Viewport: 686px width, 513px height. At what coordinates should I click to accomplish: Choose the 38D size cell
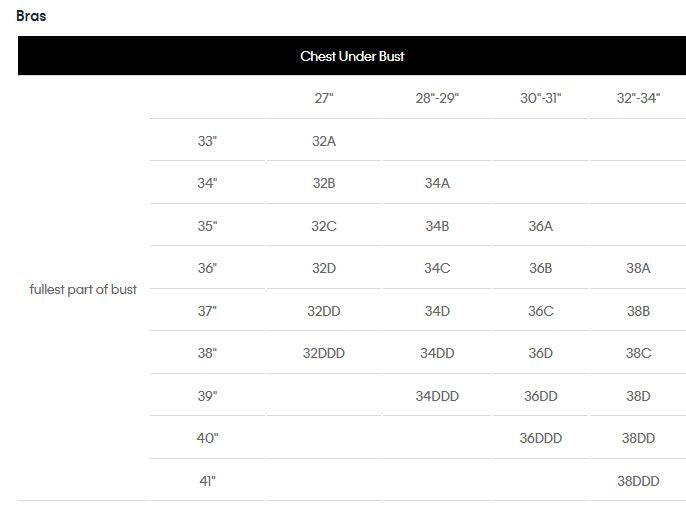click(x=639, y=396)
